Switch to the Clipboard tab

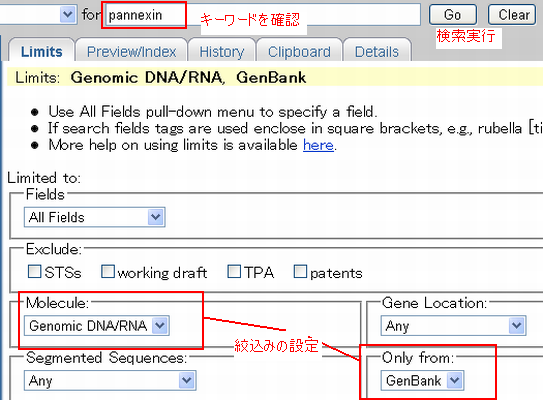299,52
